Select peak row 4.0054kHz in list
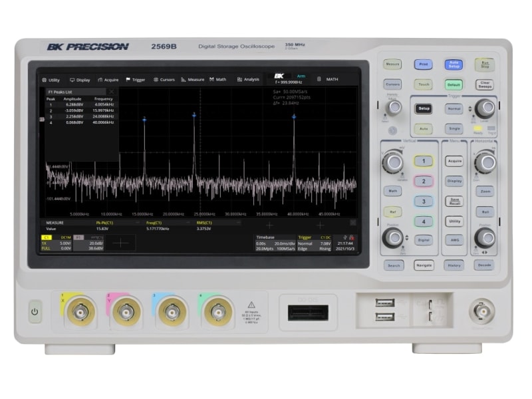This screenshot has height=399, width=532. (x=82, y=104)
